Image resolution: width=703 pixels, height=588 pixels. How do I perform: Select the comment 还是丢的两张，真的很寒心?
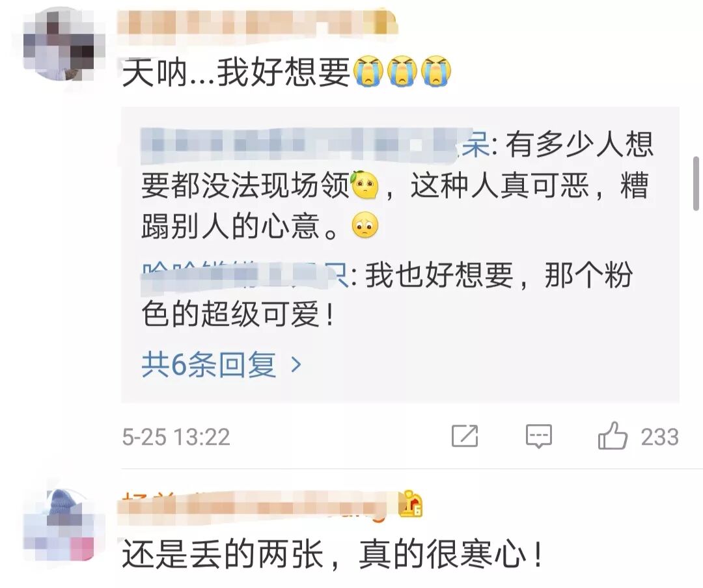coord(332,554)
